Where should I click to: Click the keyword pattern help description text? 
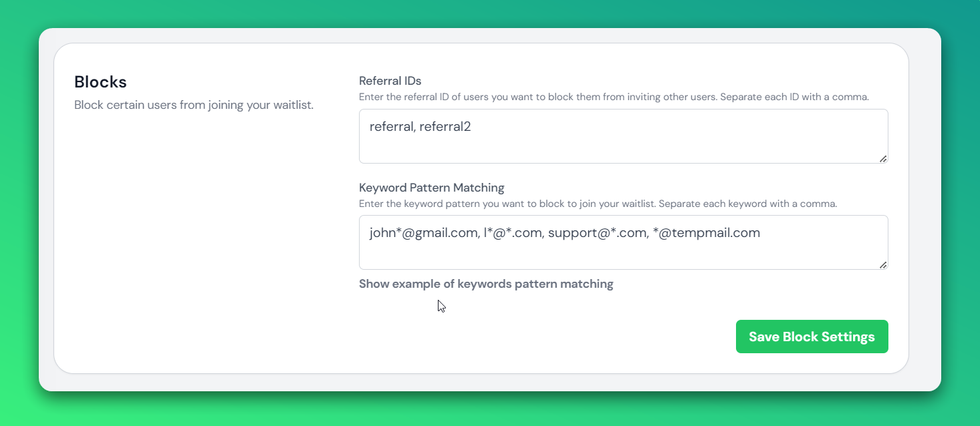point(598,203)
